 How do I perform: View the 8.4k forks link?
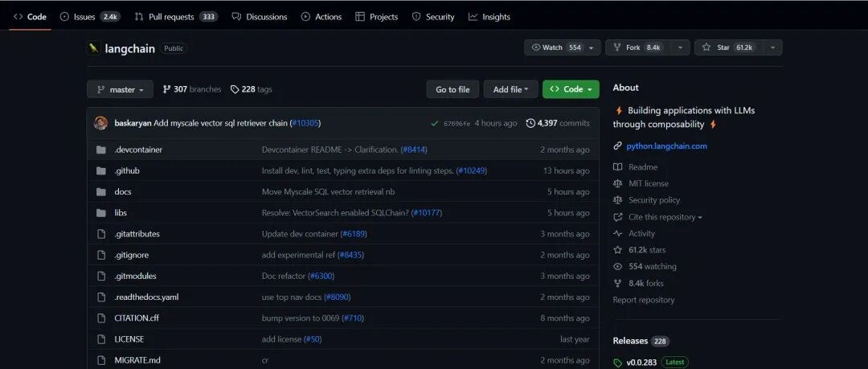646,283
